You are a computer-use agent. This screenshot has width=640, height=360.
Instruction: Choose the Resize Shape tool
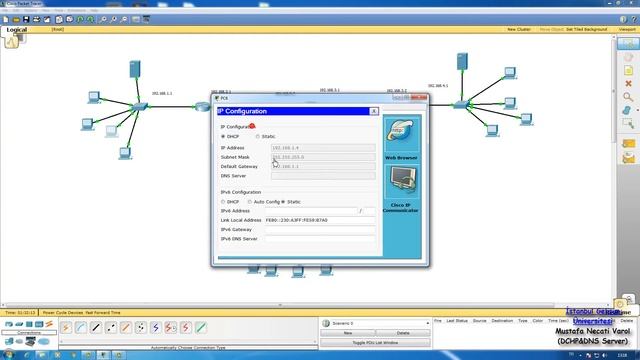click(x=628, y=123)
